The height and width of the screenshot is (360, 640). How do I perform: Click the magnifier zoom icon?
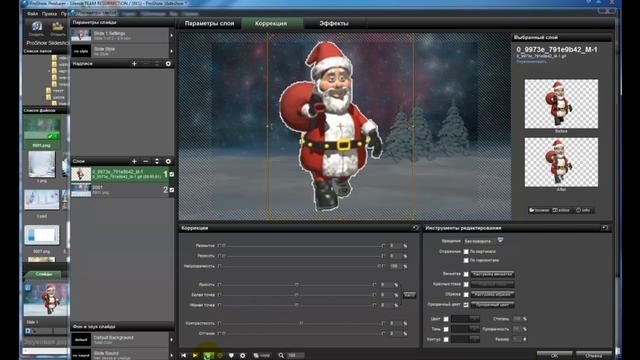[x=281, y=356]
